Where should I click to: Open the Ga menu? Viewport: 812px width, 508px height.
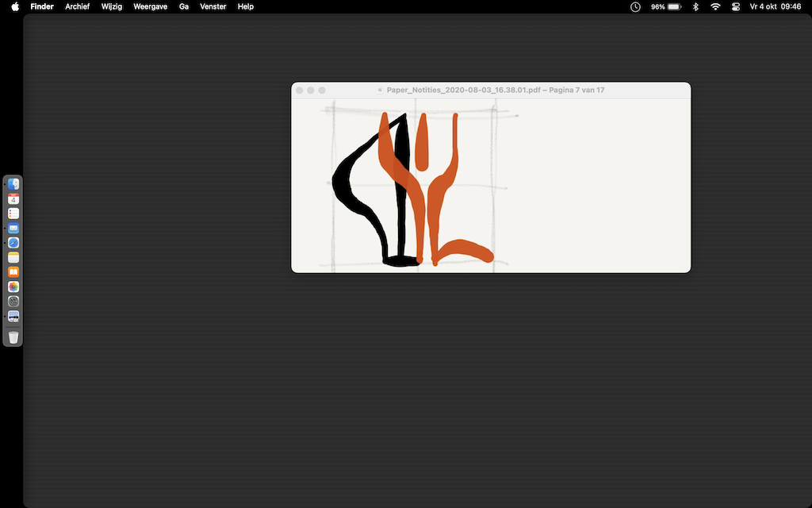point(184,6)
